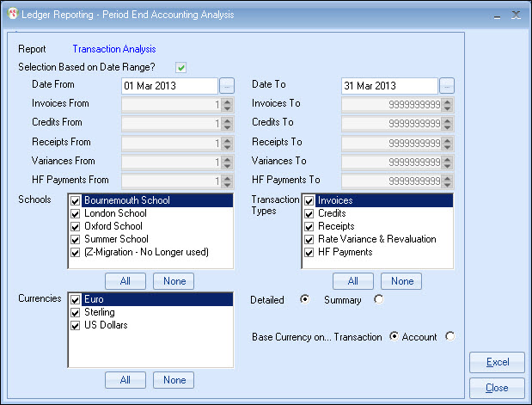The height and width of the screenshot is (405, 532).
Task: Click None under the Currencies list
Action: click(x=174, y=380)
